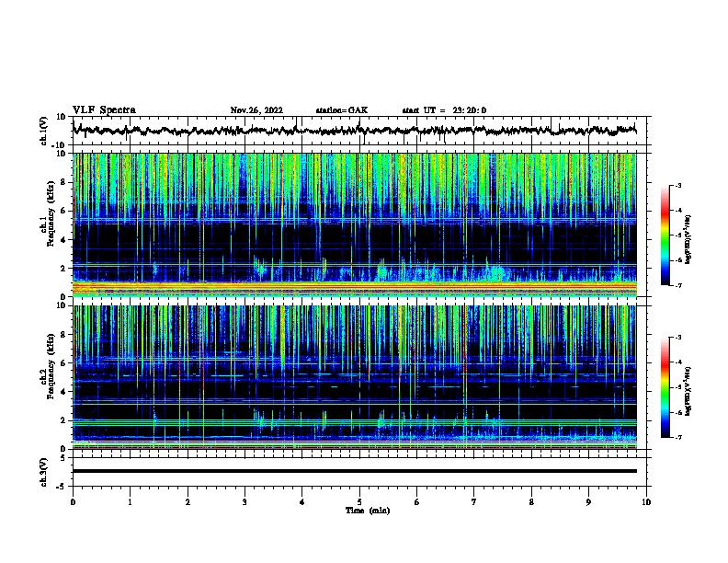Click the ch.2 spectrogram color scale bar
Image resolution: width=728 pixels, height=563 pixels.
tap(665, 387)
